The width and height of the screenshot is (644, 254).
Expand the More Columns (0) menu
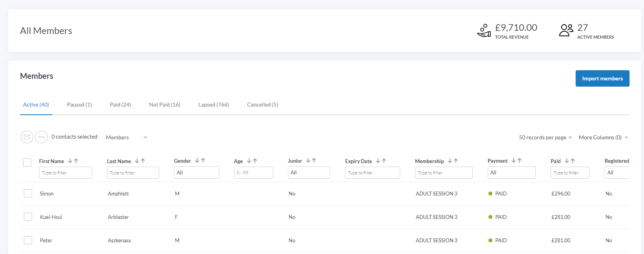(x=603, y=137)
